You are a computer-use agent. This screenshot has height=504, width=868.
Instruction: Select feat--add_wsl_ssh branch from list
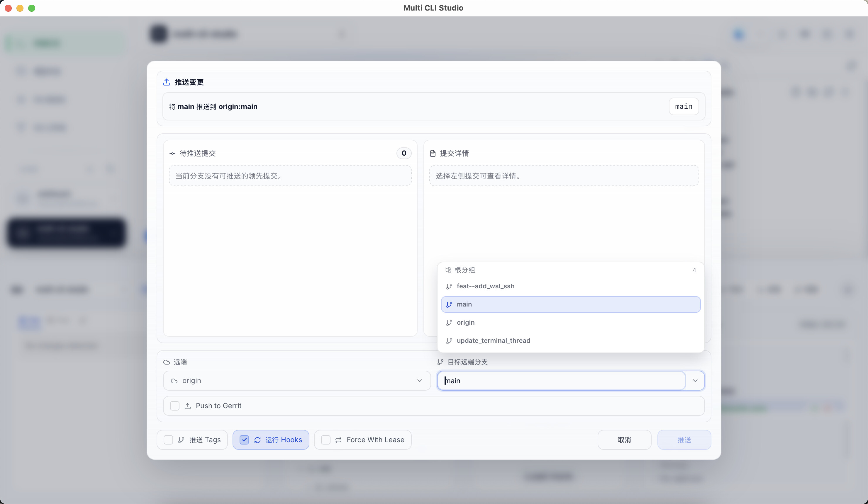(571, 286)
